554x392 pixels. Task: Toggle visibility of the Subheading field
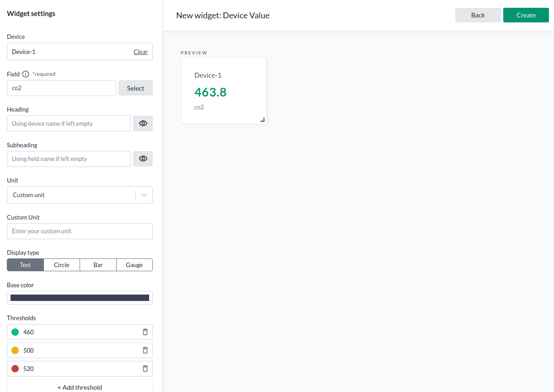point(143,158)
